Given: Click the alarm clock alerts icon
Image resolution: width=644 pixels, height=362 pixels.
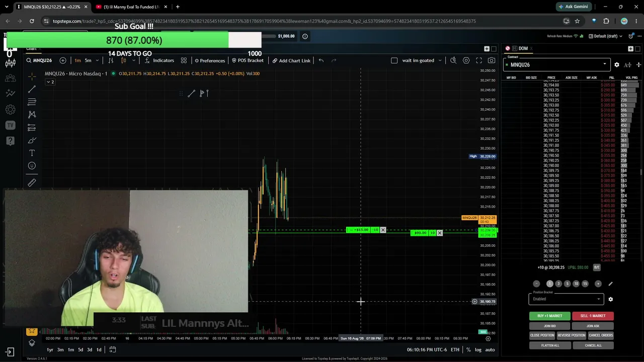Looking at the screenshot, I should click(x=631, y=36).
